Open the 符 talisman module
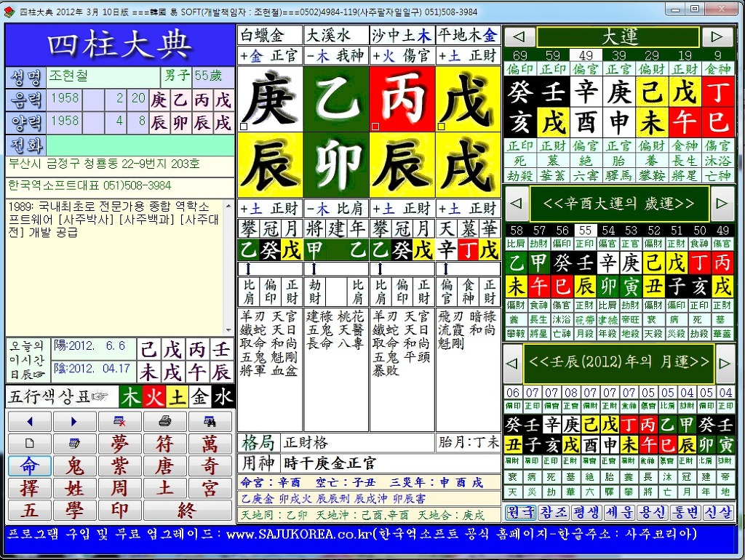Viewport: 745px width, 560px height. tap(165, 444)
